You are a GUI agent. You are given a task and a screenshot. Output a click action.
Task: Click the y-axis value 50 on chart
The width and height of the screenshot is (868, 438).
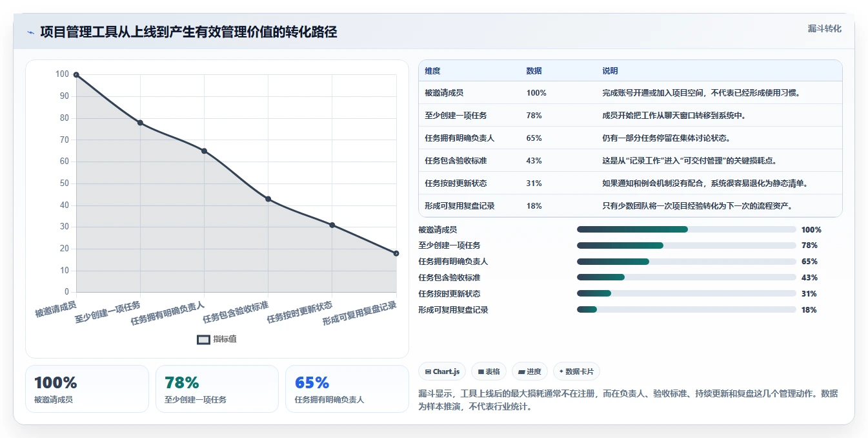coord(64,183)
